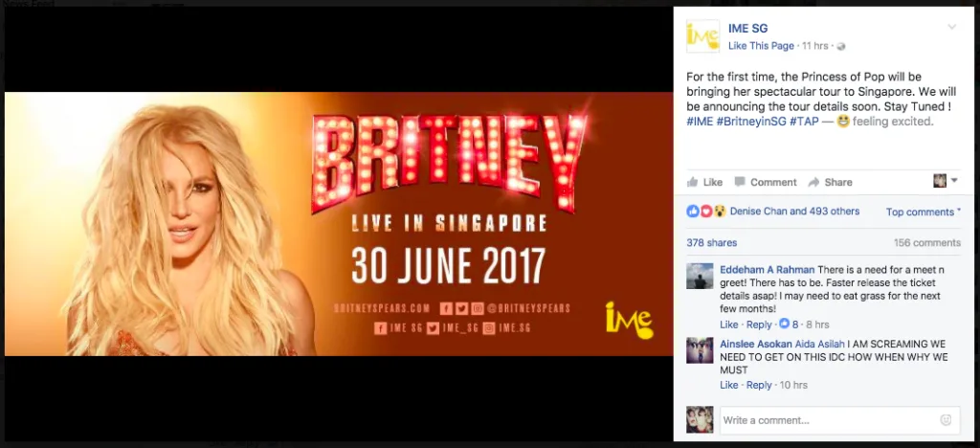Image resolution: width=980 pixels, height=448 pixels.
Task: Click the 156 comments count
Action: pyautogui.click(x=926, y=242)
